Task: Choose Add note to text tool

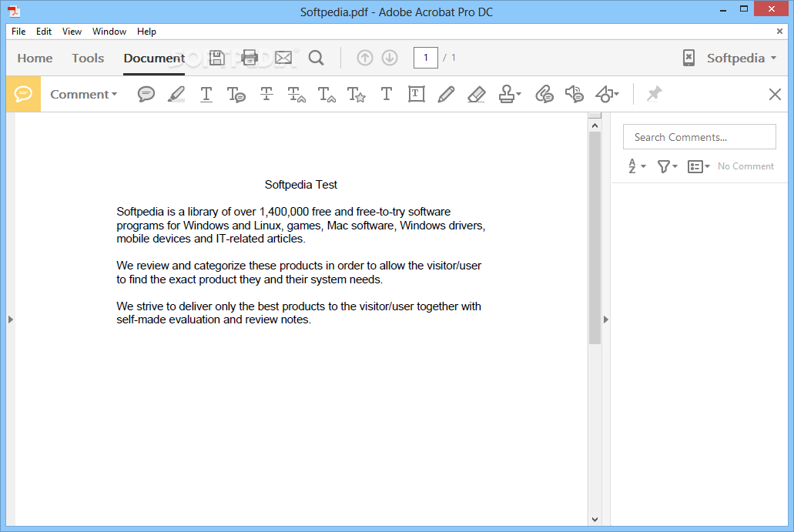Action: [x=236, y=94]
